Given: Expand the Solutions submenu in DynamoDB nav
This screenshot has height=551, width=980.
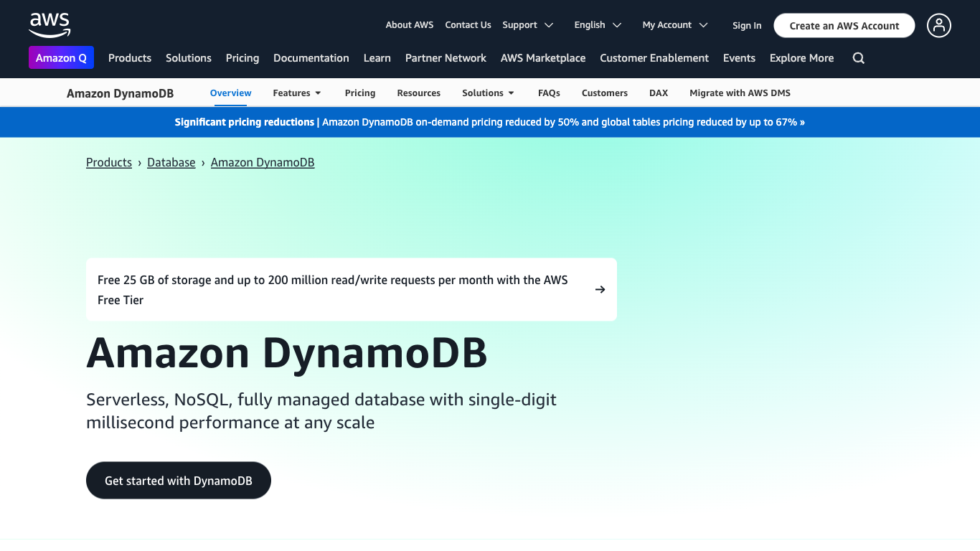Looking at the screenshot, I should (489, 93).
